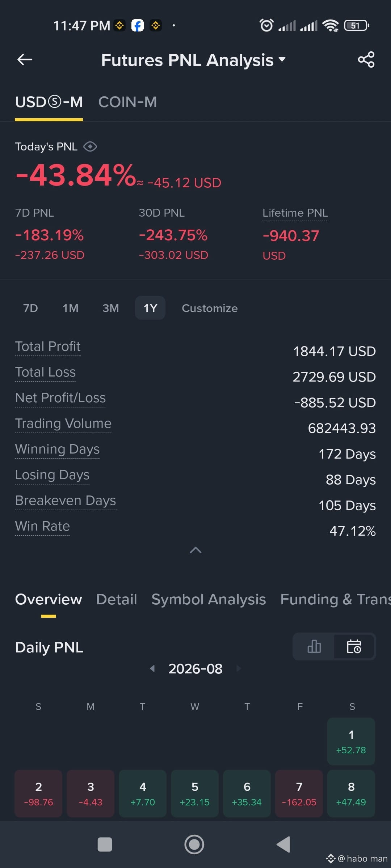
Task: Tap Android home circle button
Action: (x=194, y=844)
